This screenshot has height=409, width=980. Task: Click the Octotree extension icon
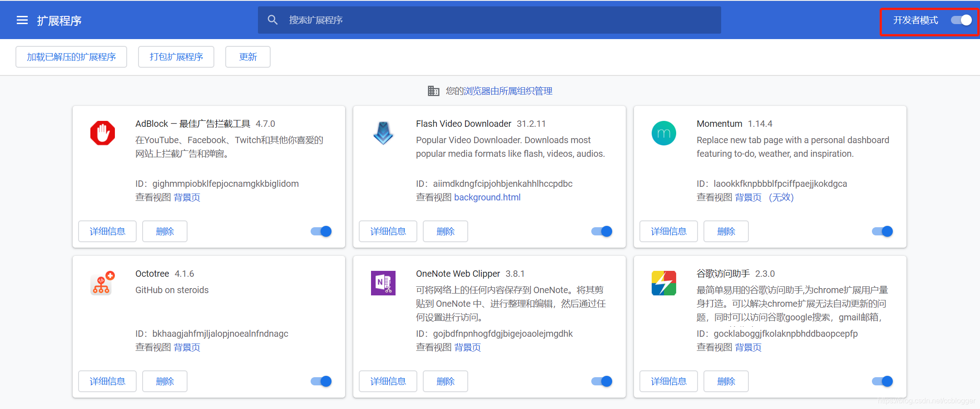pos(103,283)
